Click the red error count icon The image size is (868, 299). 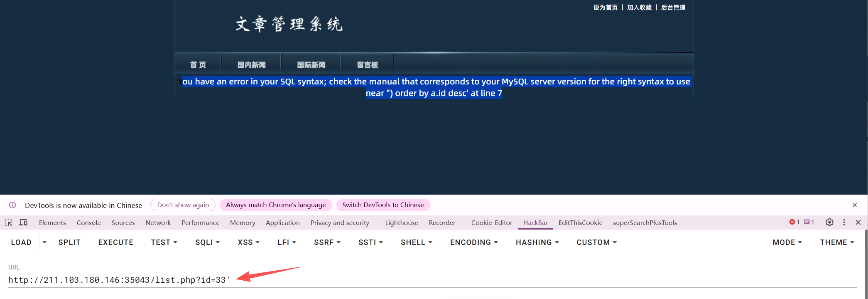(794, 222)
